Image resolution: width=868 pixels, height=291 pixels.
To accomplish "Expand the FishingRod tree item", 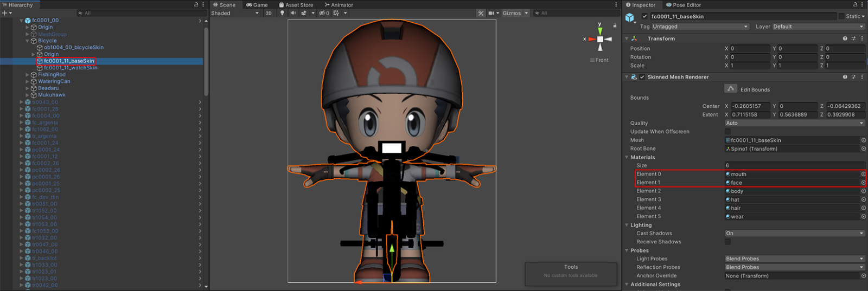I will 28,75.
